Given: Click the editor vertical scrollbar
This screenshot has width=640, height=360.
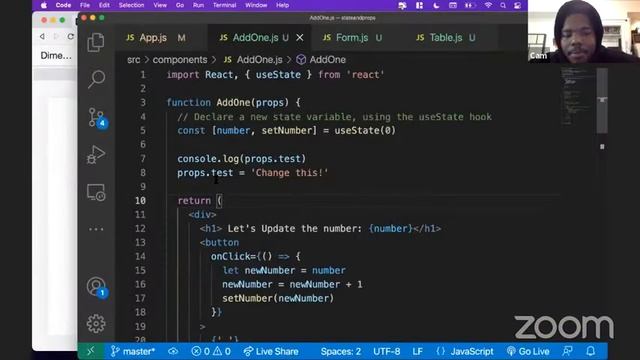Looking at the screenshot, I should [x=602, y=100].
